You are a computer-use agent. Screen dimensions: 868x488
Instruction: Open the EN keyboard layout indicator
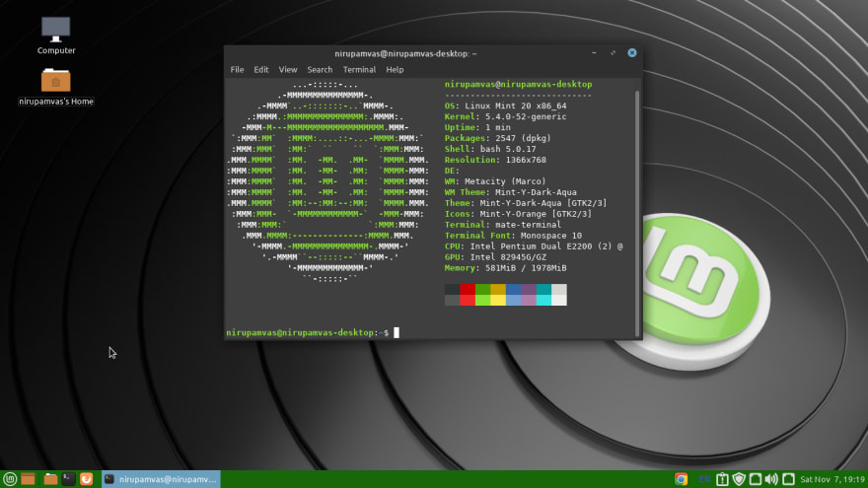704,479
